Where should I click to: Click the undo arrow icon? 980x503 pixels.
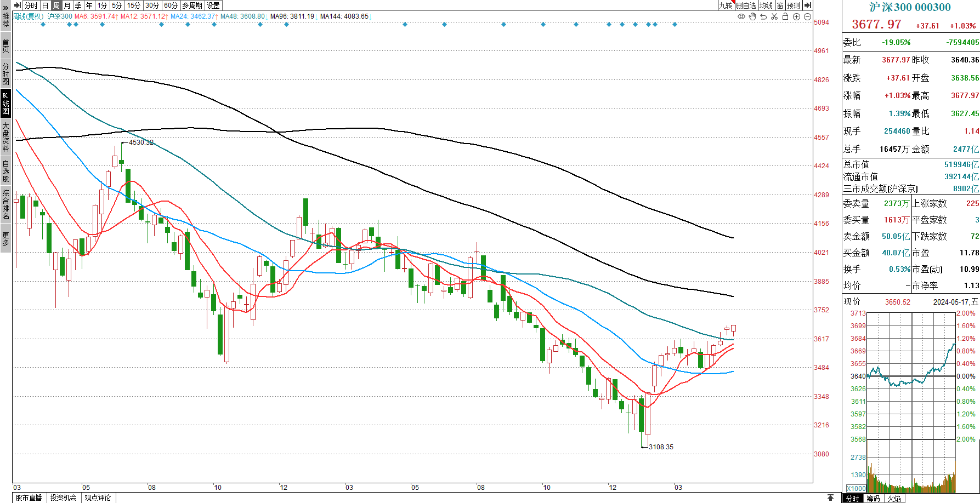(763, 17)
